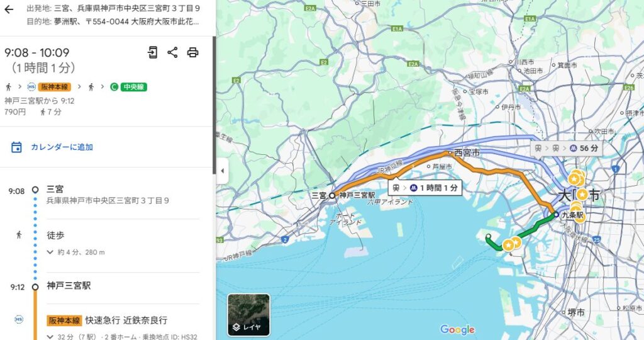Click the 三宮 starting point in steps
644x340 pixels.
55,189
